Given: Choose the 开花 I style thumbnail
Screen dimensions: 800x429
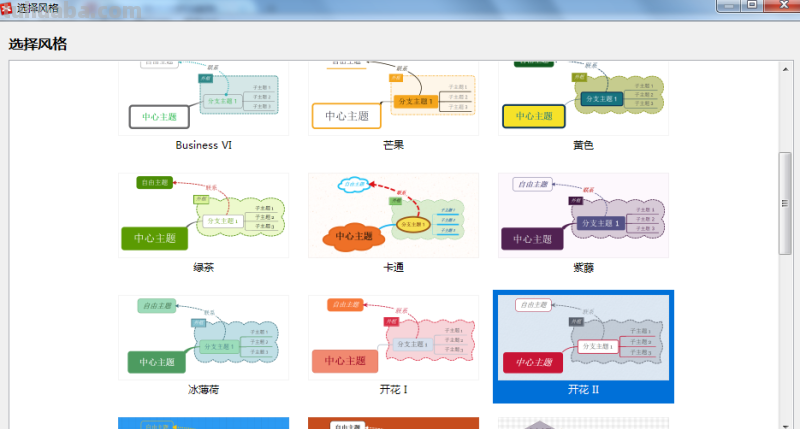Looking at the screenshot, I should click(393, 338).
